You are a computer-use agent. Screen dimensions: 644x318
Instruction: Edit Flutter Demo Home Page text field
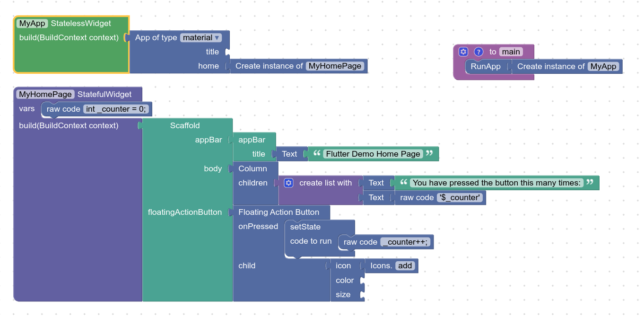373,154
